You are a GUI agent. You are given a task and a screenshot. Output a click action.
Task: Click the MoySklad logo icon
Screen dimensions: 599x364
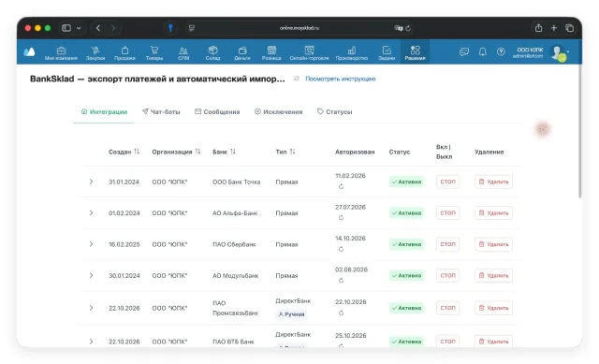click(x=29, y=52)
